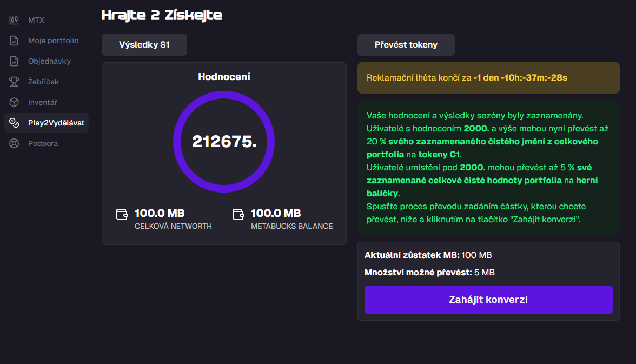Click the Inventář cube icon
Screen dimensions: 636x364
14,102
